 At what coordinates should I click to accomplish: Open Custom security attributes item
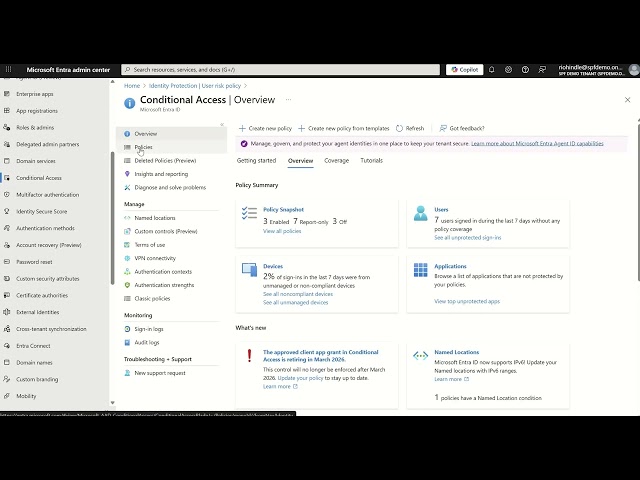(x=48, y=278)
